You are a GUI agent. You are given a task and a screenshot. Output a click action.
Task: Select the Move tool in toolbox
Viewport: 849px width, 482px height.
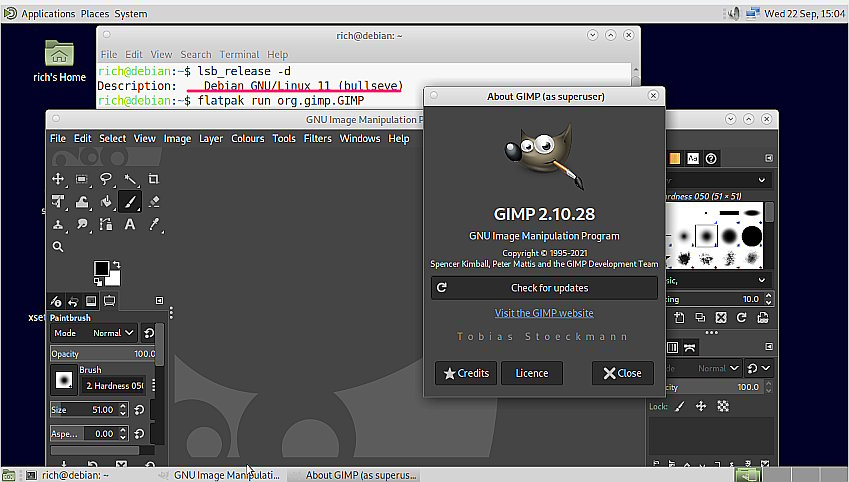click(58, 179)
